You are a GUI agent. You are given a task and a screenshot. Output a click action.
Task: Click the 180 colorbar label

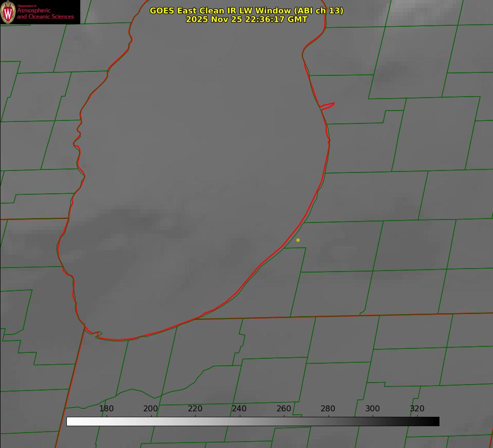pos(106,408)
